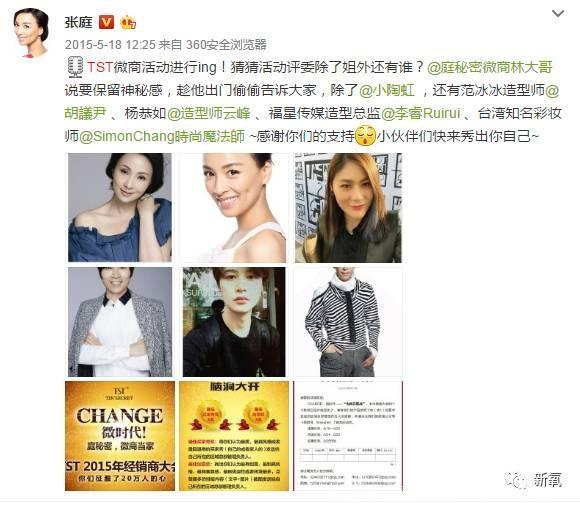Open the woman in blue dress photo
Image resolution: width=580 pixels, height=505 pixels.
pos(120,208)
